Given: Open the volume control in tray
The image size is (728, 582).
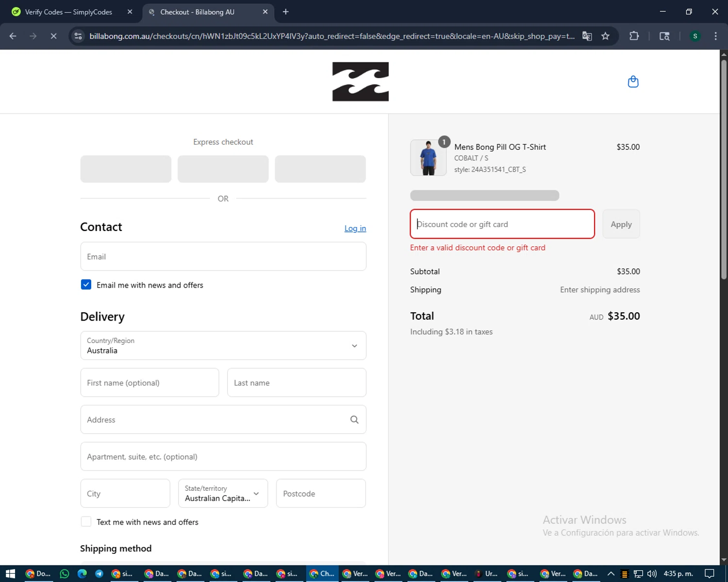Looking at the screenshot, I should 651,573.
